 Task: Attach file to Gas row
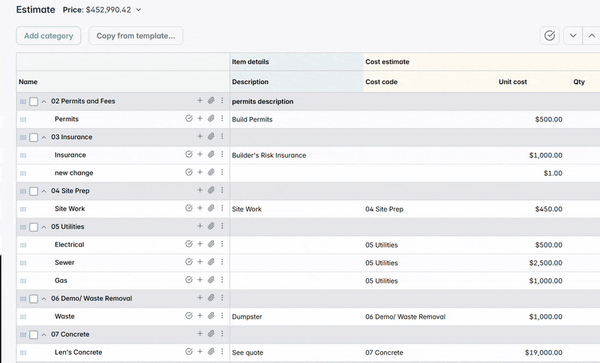(x=211, y=280)
